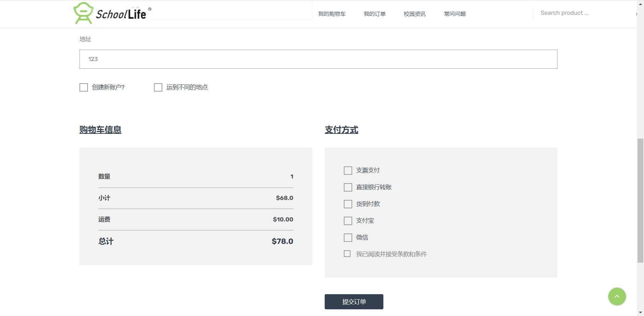Tick the 微信 payment checkbox
The width and height of the screenshot is (644, 316).
click(348, 238)
